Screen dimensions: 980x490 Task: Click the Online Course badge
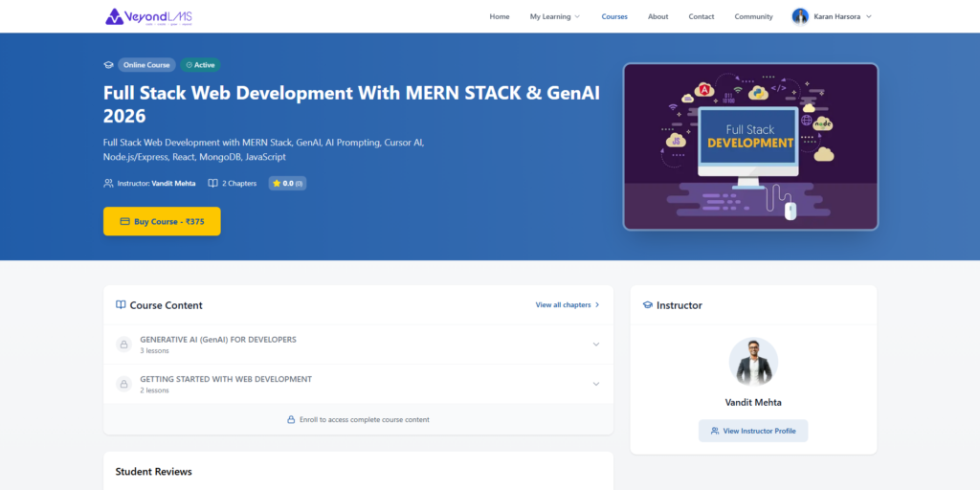click(x=146, y=65)
